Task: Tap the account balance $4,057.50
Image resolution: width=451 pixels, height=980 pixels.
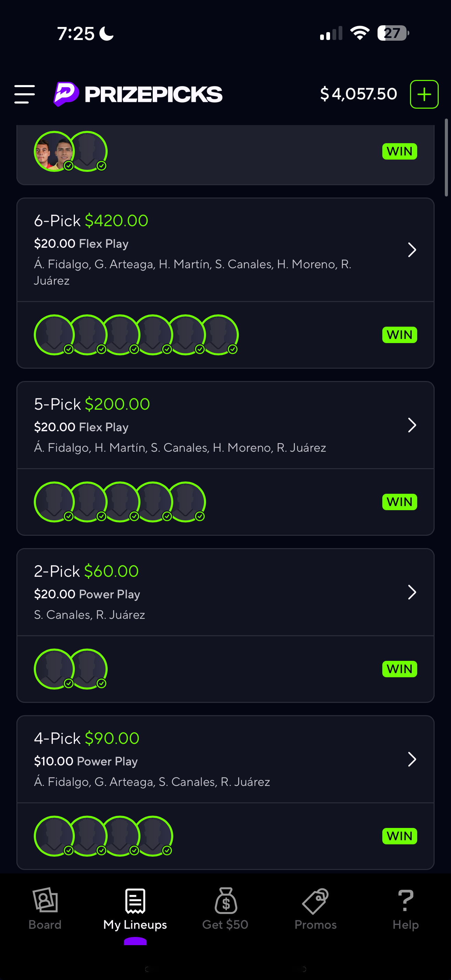Action: click(359, 94)
